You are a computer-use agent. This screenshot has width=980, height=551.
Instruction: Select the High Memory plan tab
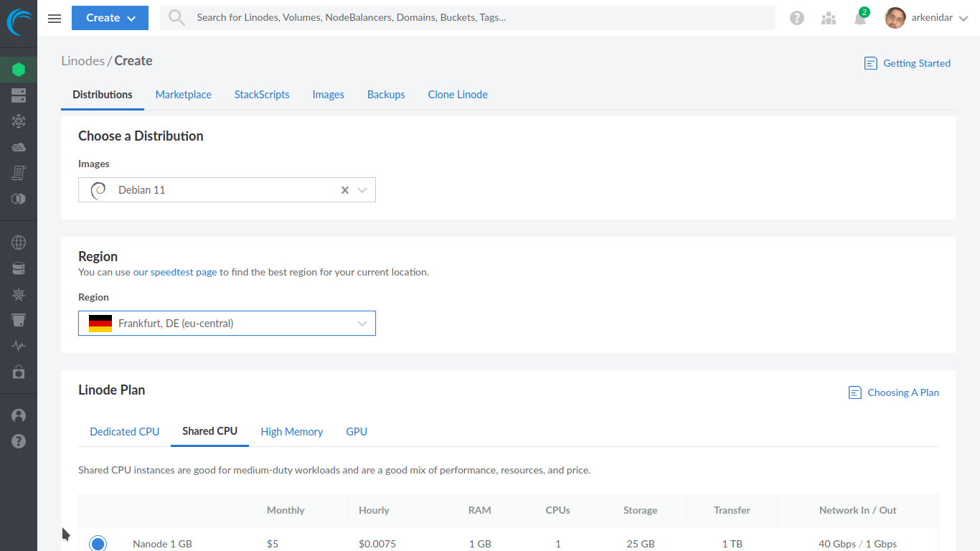pyautogui.click(x=292, y=432)
